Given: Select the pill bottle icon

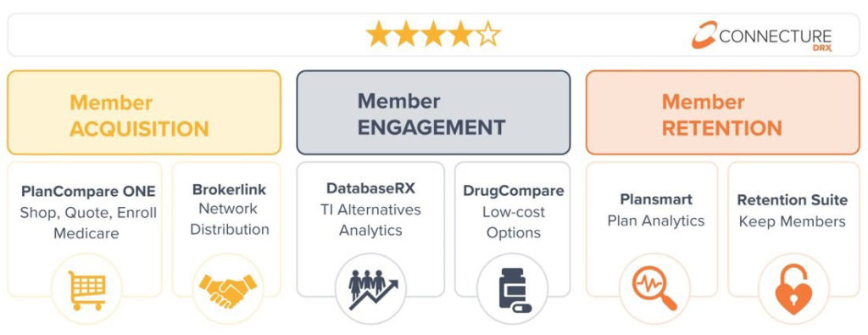Looking at the screenshot, I should click(515, 290).
